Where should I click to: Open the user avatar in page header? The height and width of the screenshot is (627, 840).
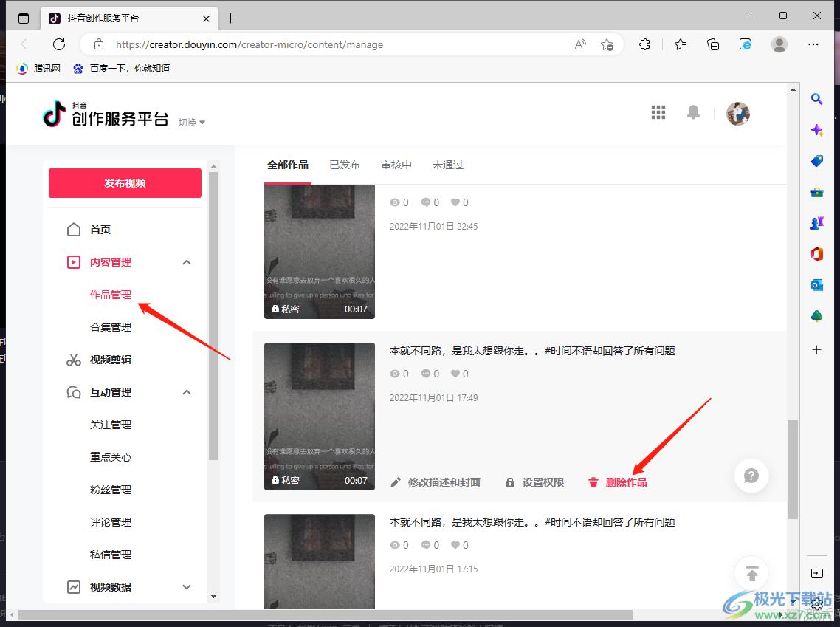737,114
